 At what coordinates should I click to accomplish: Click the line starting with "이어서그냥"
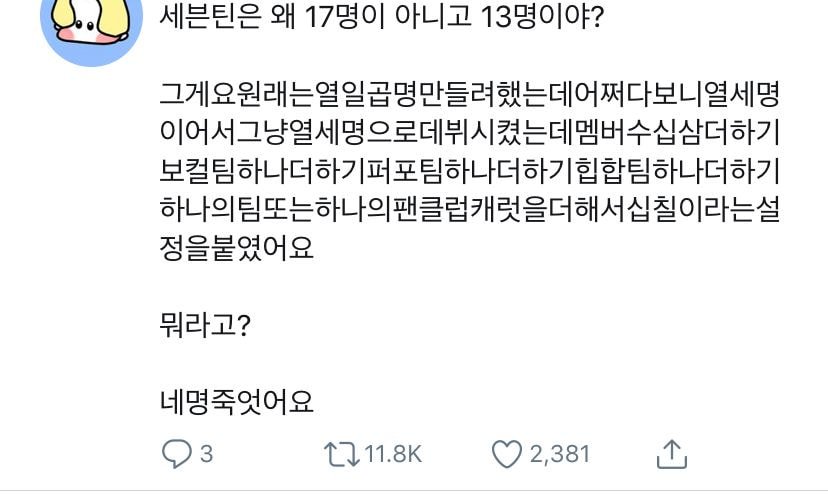(469, 134)
